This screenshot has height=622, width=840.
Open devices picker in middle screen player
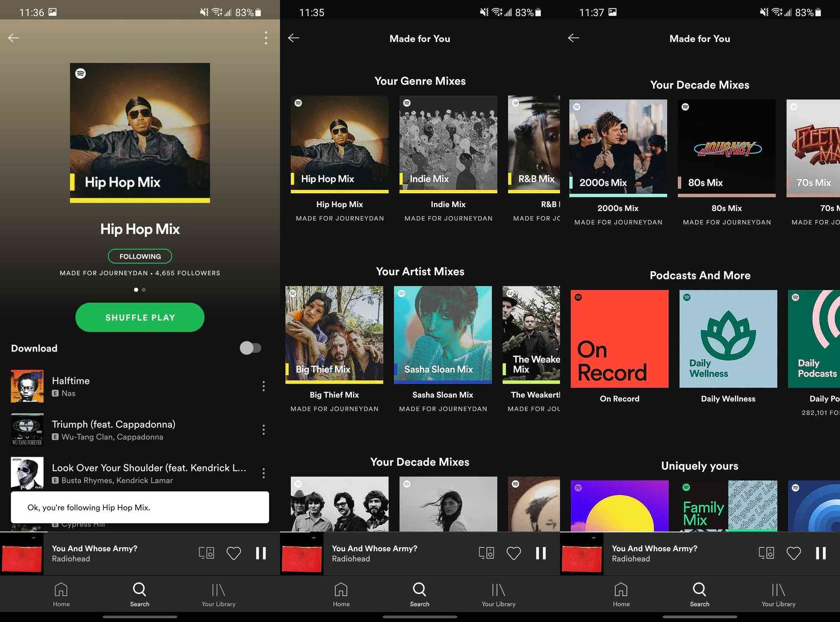486,553
